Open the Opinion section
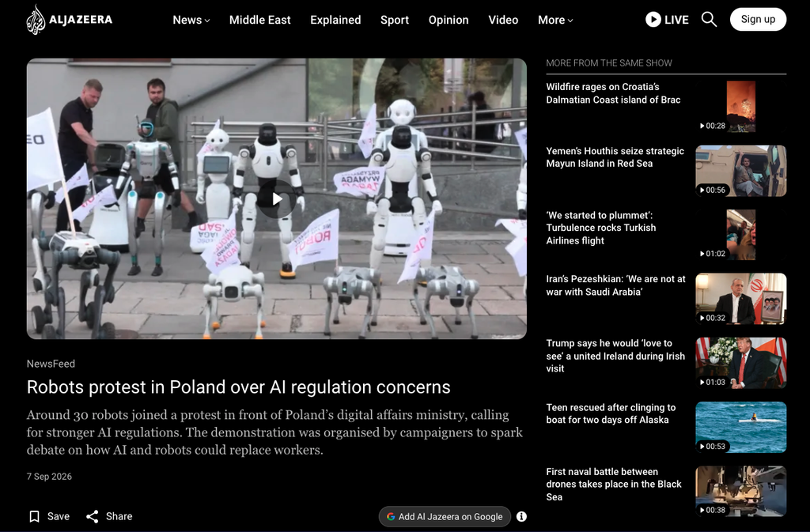The image size is (810, 532). [449, 20]
